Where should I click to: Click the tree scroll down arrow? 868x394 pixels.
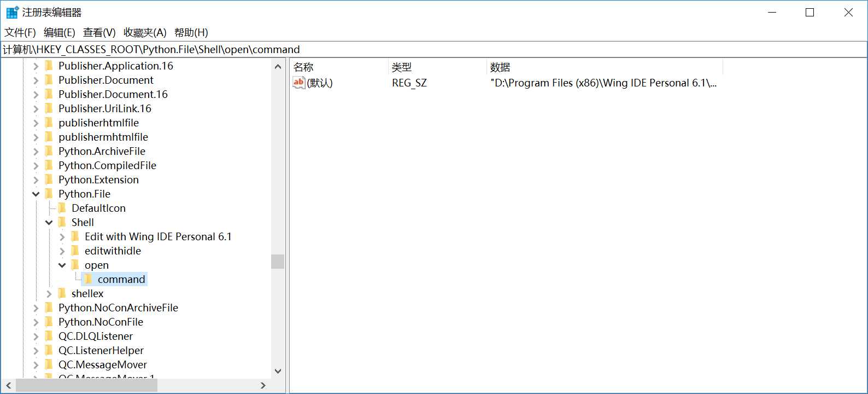point(278,371)
